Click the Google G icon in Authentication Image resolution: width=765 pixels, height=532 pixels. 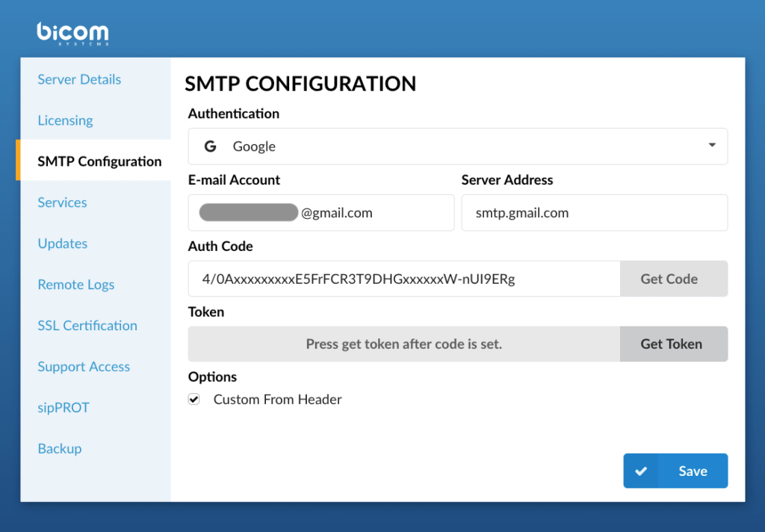pyautogui.click(x=210, y=146)
